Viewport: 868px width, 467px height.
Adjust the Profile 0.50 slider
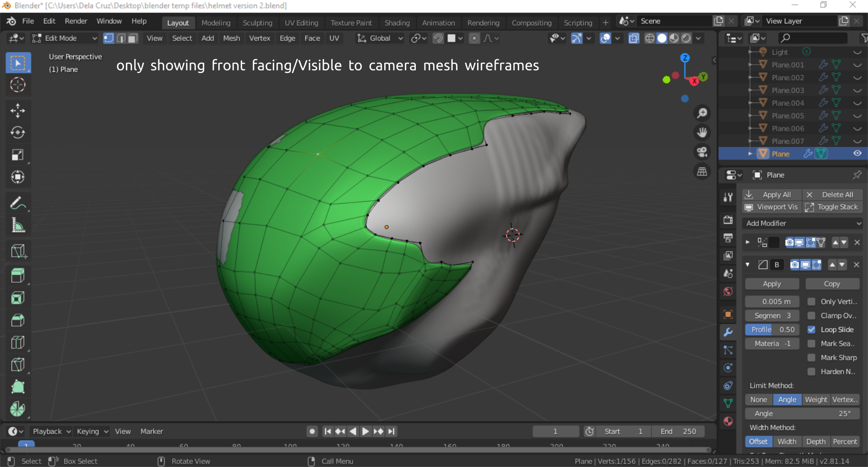tap(772, 330)
